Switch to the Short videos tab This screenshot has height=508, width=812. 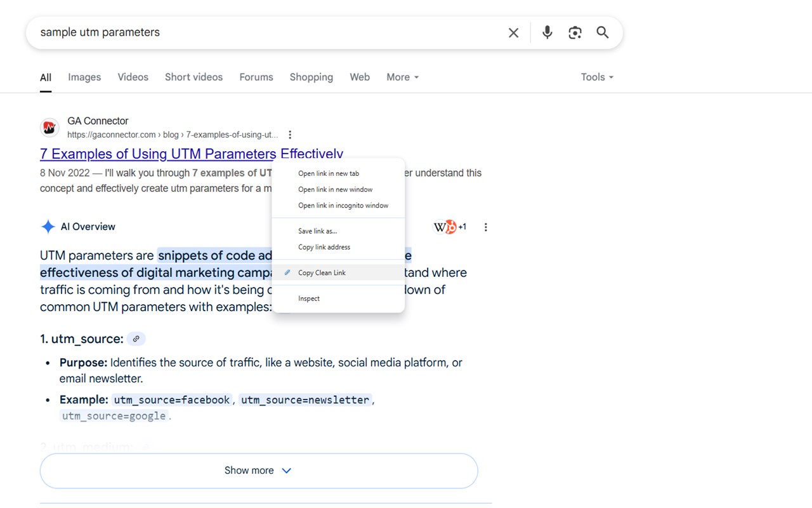(x=193, y=77)
